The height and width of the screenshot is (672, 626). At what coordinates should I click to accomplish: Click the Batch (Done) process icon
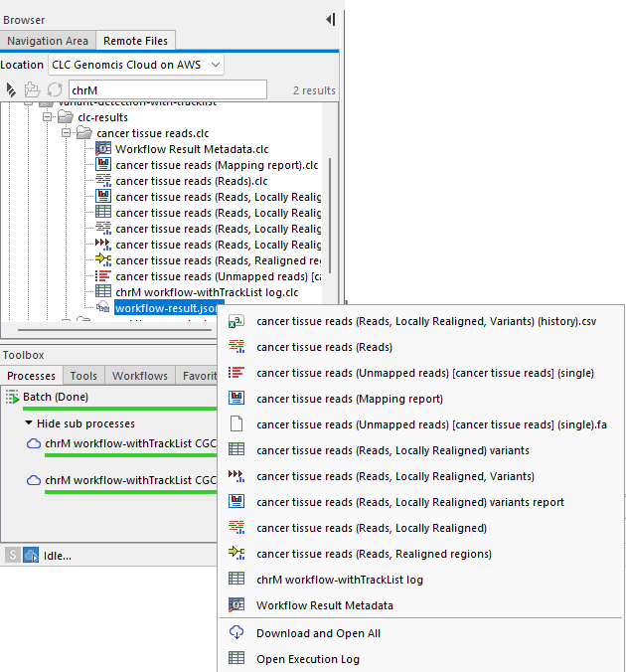click(x=12, y=397)
